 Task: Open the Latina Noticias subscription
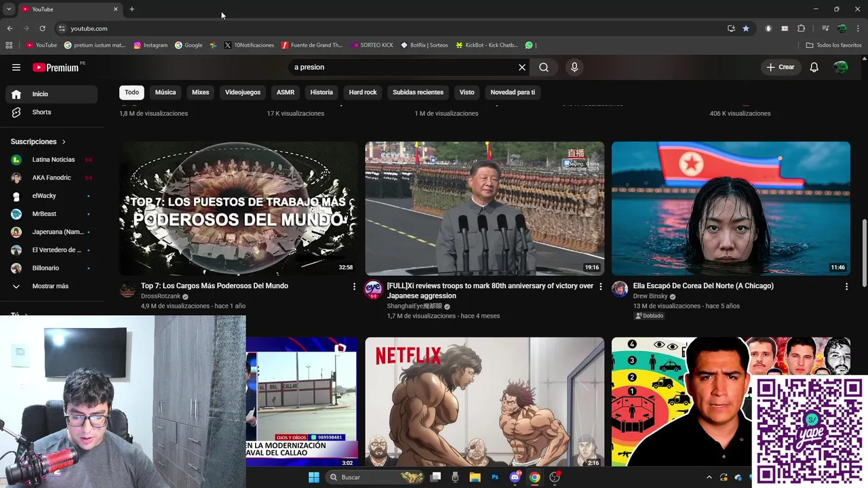(53, 159)
